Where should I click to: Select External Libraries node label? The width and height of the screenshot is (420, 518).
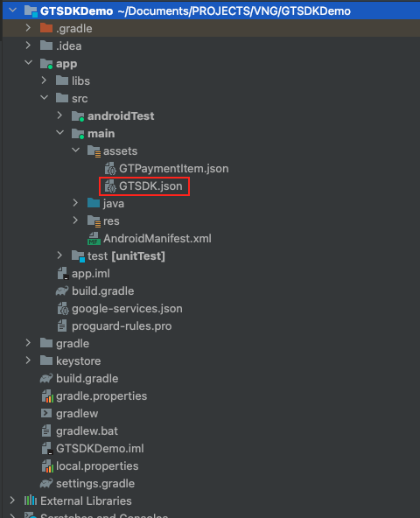tap(86, 500)
